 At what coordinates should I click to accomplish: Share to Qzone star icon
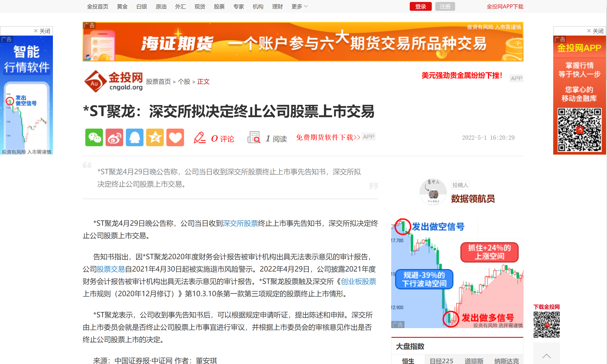pos(155,137)
